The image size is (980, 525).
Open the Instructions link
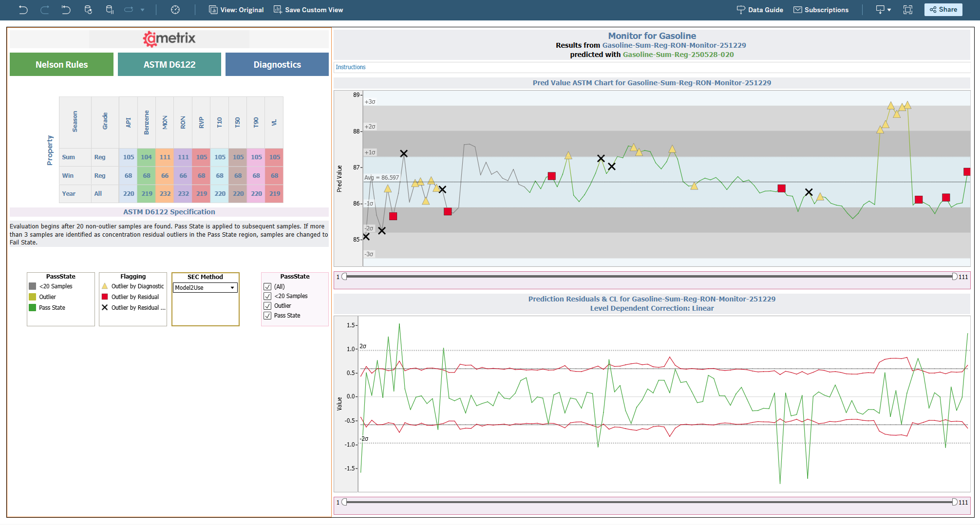pos(350,67)
